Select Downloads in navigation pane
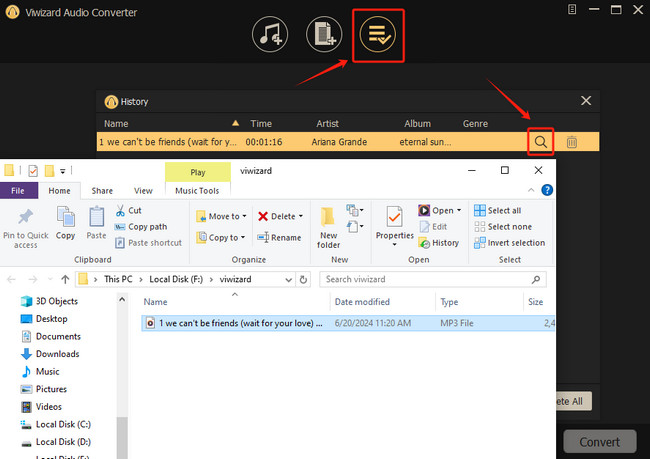 [x=50, y=354]
